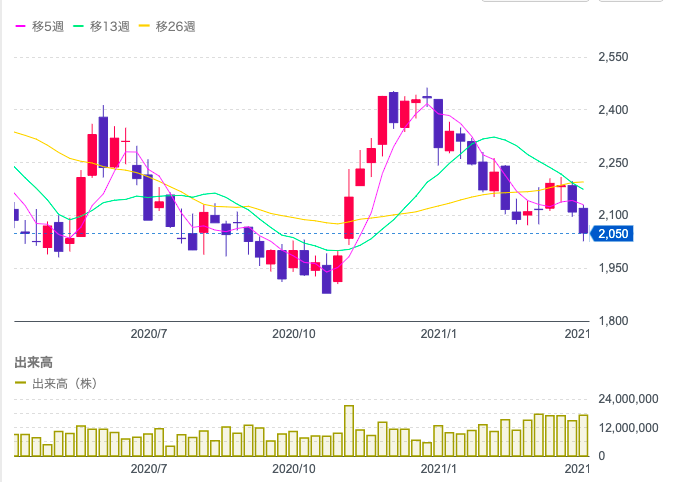Click the 2,550 price axis label
Image resolution: width=676 pixels, height=482 pixels.
tap(613, 57)
